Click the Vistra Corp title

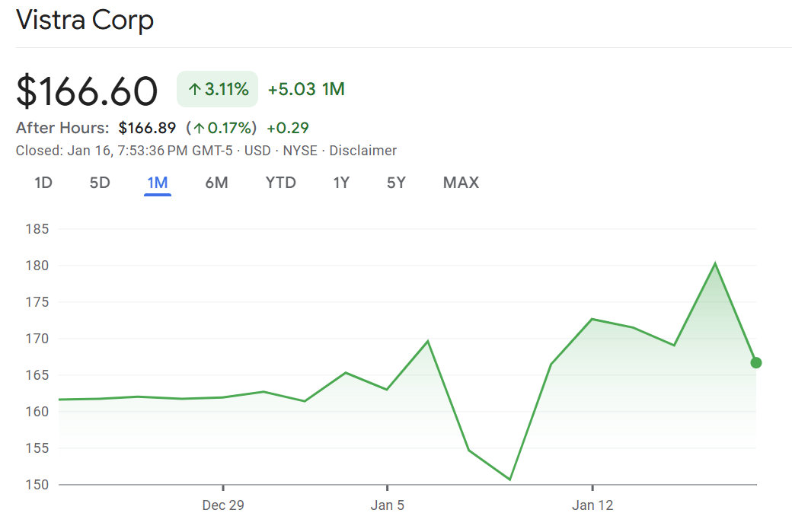pos(85,21)
